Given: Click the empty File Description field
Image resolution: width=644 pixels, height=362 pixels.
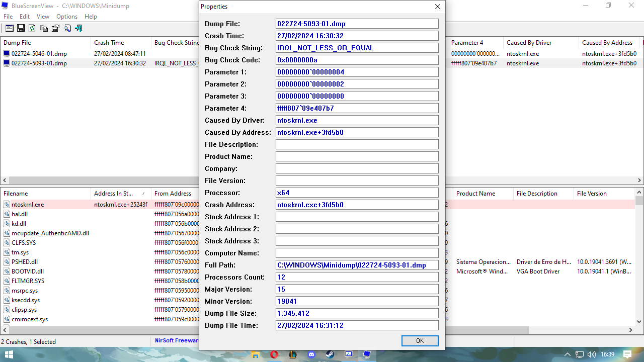Looking at the screenshot, I should pos(357,144).
